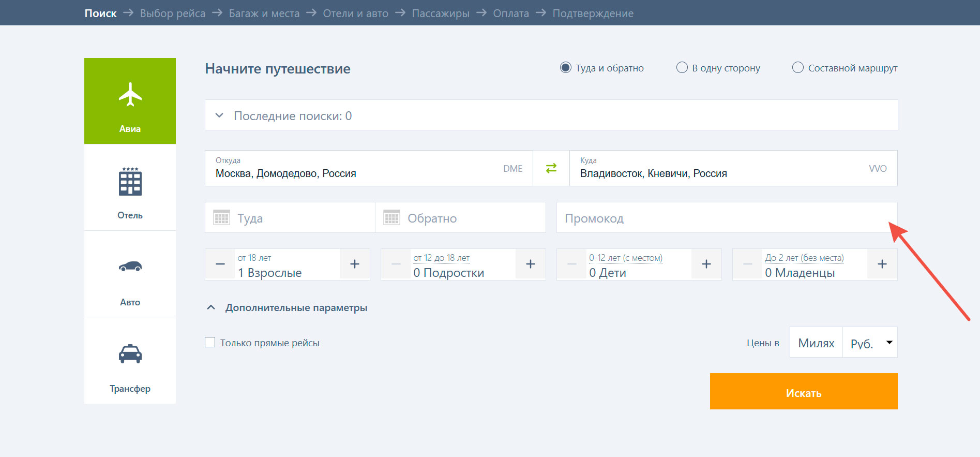The image size is (980, 457).
Task: Go to Пассажиры step
Action: (x=441, y=13)
